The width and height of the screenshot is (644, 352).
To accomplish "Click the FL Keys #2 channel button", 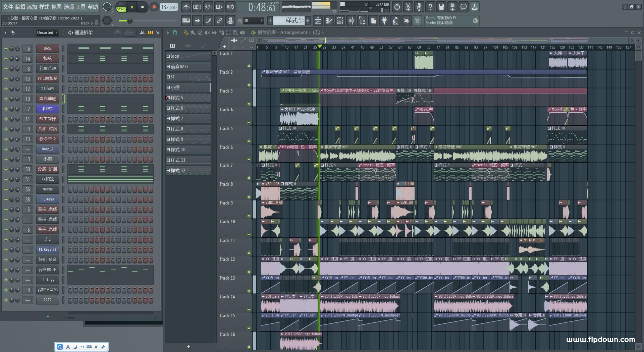I will 48,250.
